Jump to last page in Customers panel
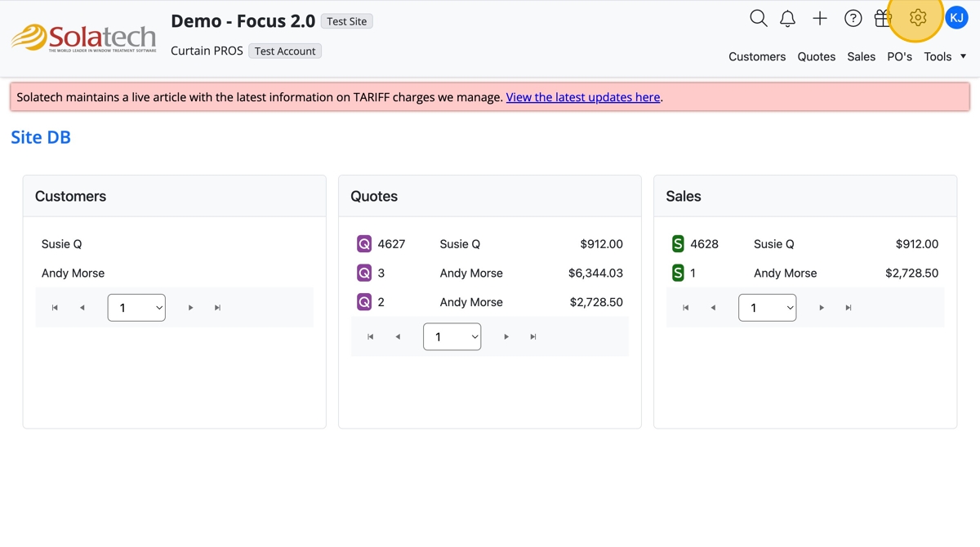980x547 pixels. (217, 308)
